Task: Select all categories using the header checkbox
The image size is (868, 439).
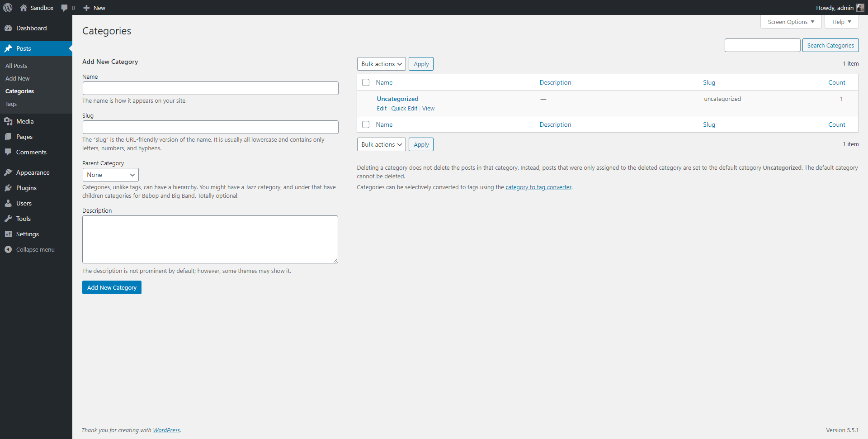Action: click(x=366, y=82)
